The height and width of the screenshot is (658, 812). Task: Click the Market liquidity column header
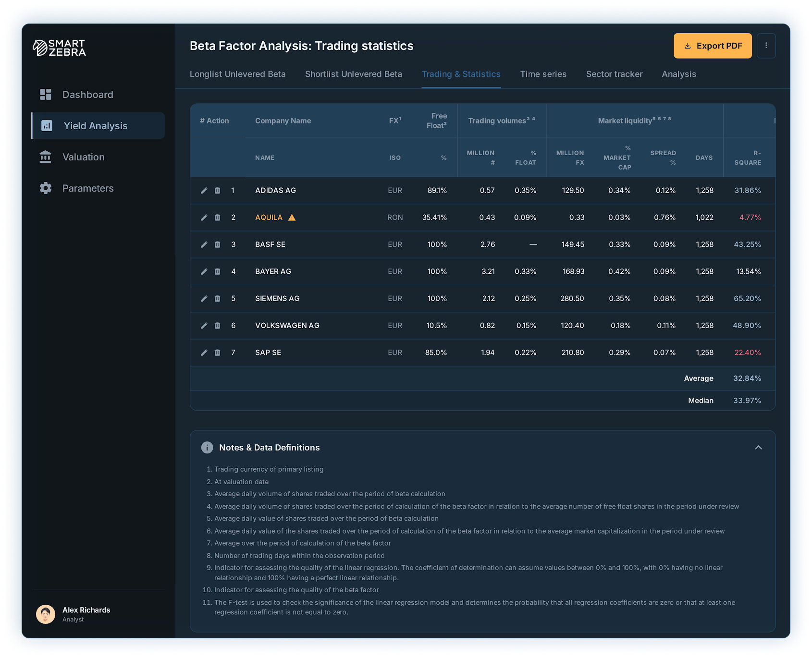click(635, 121)
